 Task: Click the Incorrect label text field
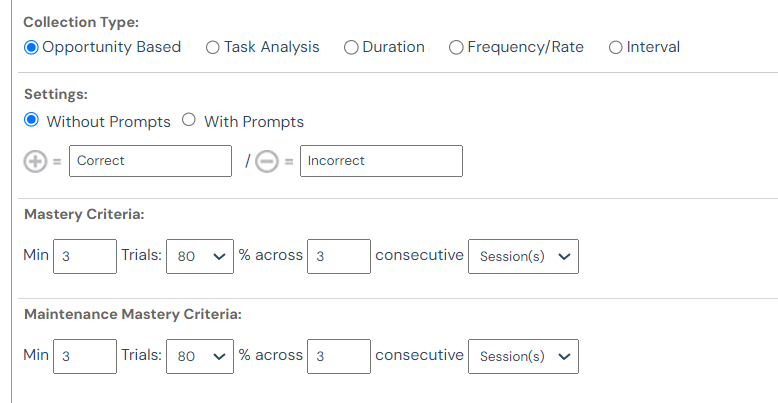coord(381,161)
